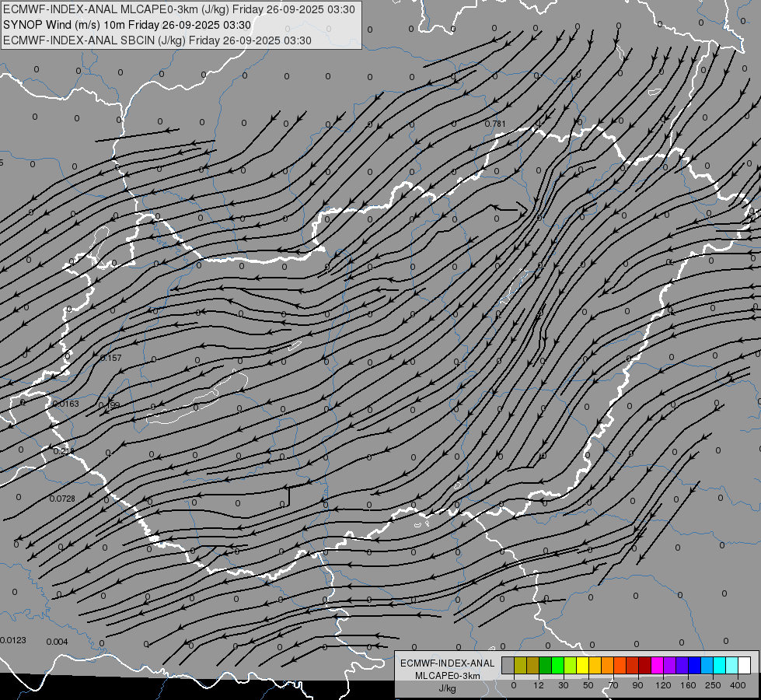Click the MLCAPE0-3km label in the legend

click(x=448, y=676)
